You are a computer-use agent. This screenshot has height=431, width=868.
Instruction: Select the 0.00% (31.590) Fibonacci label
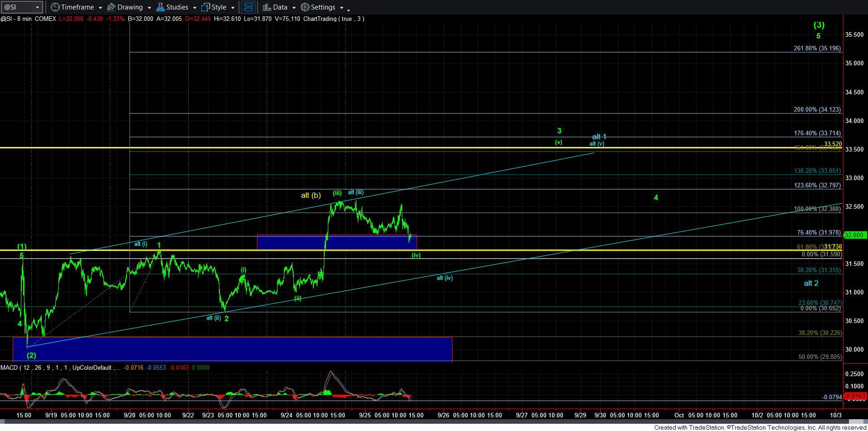pos(821,255)
